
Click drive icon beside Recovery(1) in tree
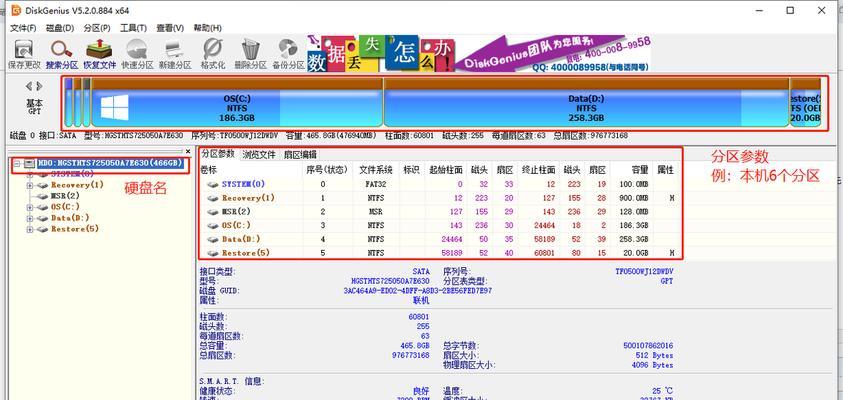click(42, 185)
